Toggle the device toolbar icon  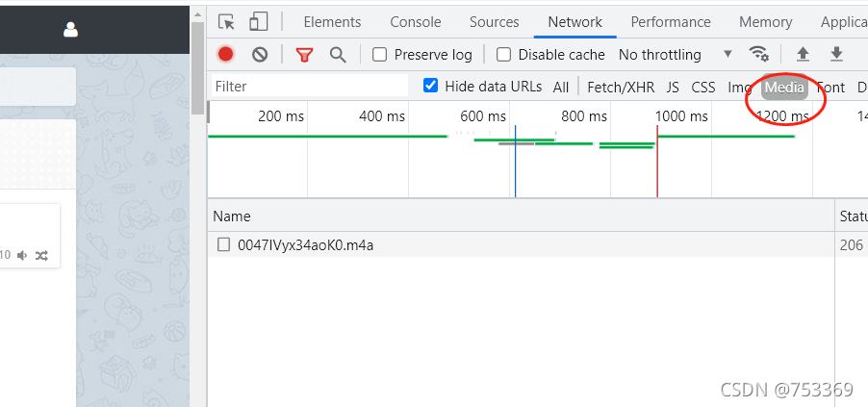pyautogui.click(x=259, y=22)
